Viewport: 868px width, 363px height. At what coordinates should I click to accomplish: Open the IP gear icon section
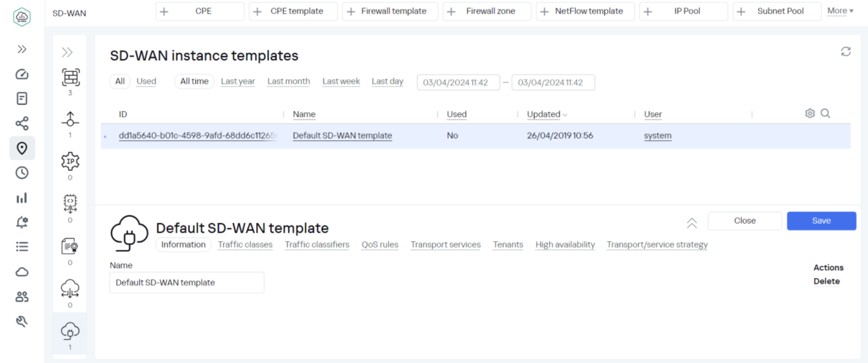70,161
